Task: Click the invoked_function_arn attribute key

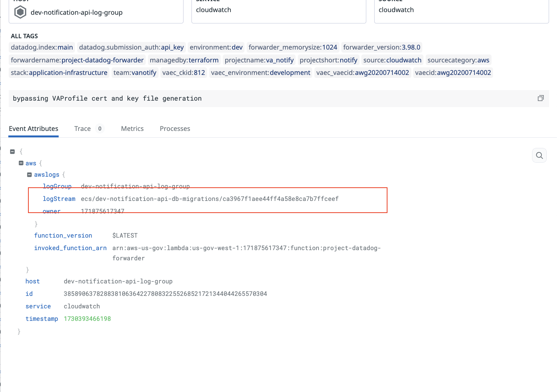Action: (x=70, y=248)
